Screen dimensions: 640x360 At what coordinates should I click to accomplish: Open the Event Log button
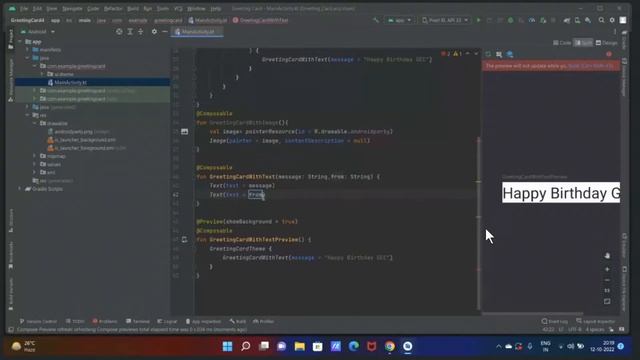pos(555,321)
